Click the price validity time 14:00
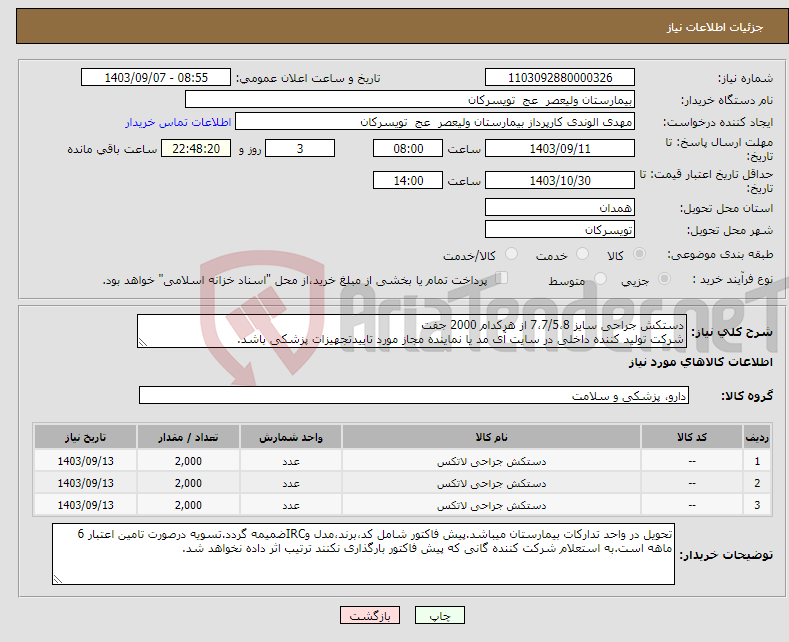789x642 pixels. (408, 180)
